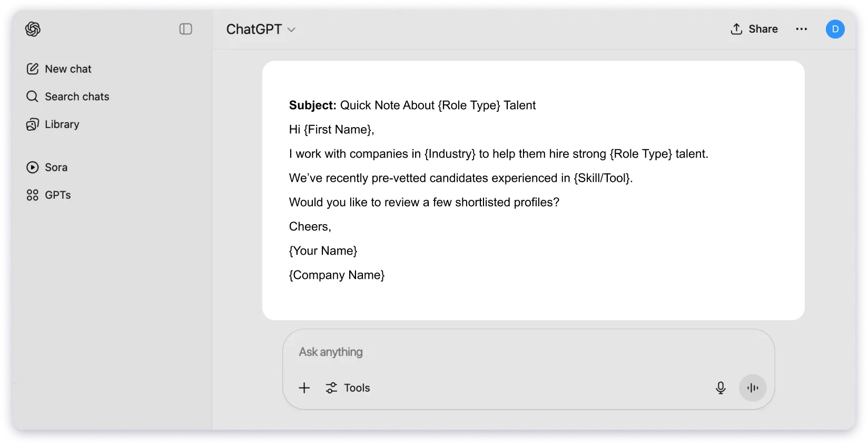Start voice mode with the waveform icon
This screenshot has width=868, height=445.
tap(752, 388)
